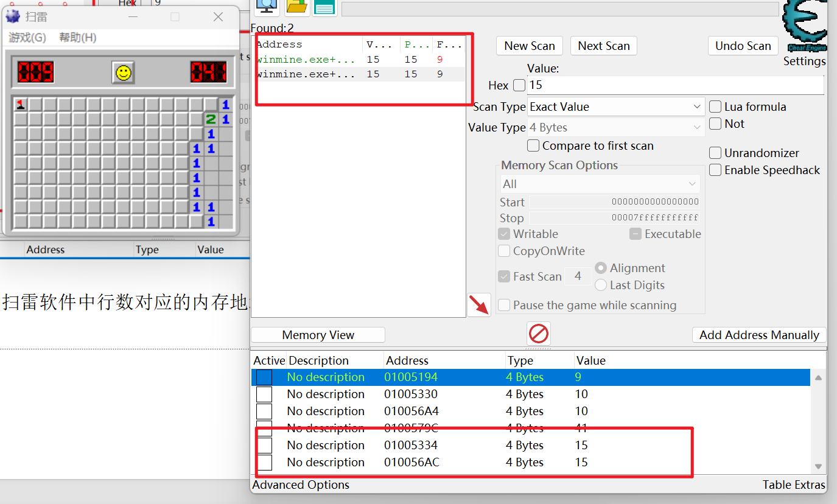Click the Minesweeper smiley face button
The height and width of the screenshot is (504, 837).
tap(124, 72)
